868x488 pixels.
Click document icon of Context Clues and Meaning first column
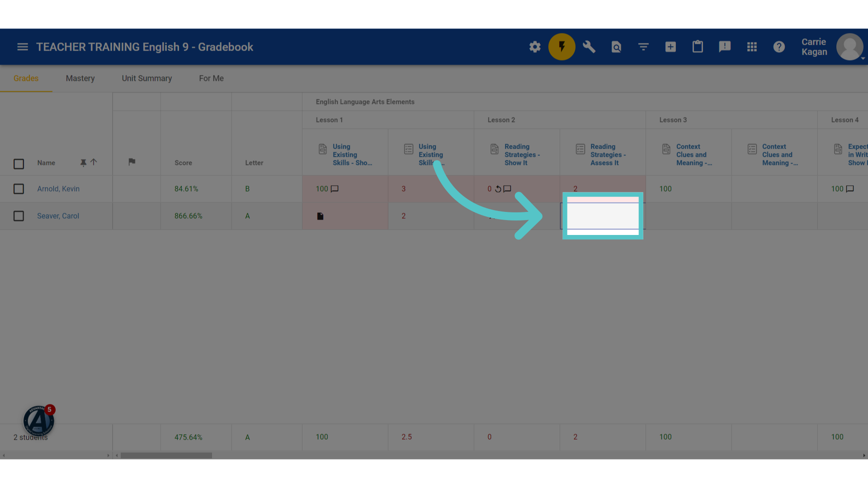(x=666, y=149)
